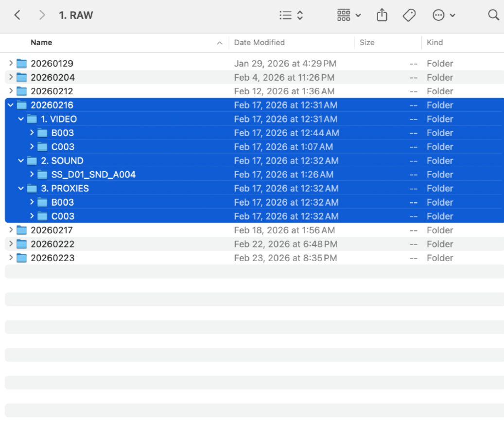Collapse the 1. VIDEO folder
The image size is (504, 424).
(x=21, y=119)
